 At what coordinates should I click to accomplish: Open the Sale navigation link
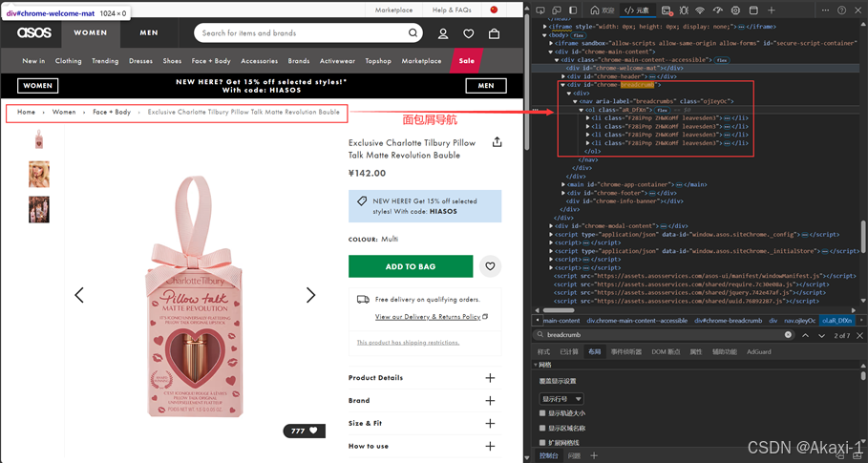pos(466,61)
